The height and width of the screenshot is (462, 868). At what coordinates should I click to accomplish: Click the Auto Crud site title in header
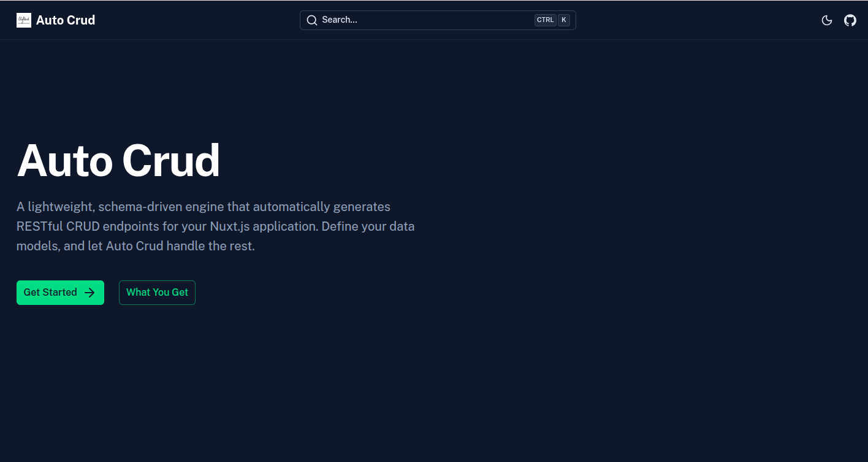[66, 20]
